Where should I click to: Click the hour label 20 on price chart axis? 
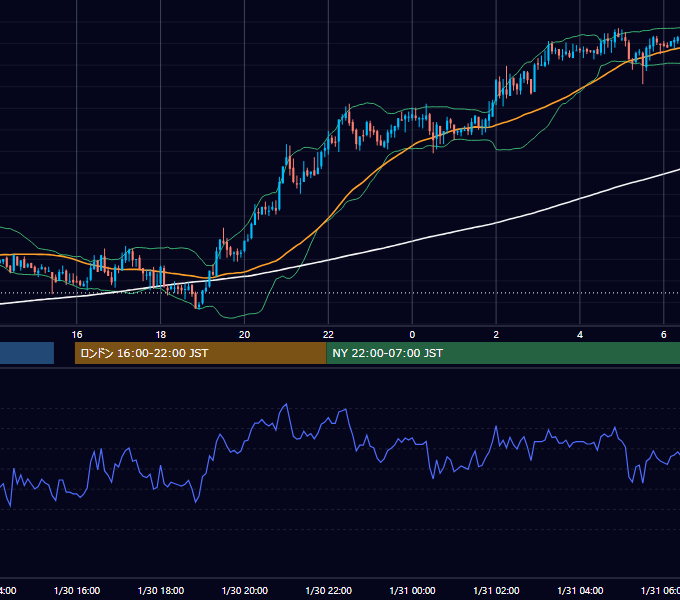pos(245,335)
